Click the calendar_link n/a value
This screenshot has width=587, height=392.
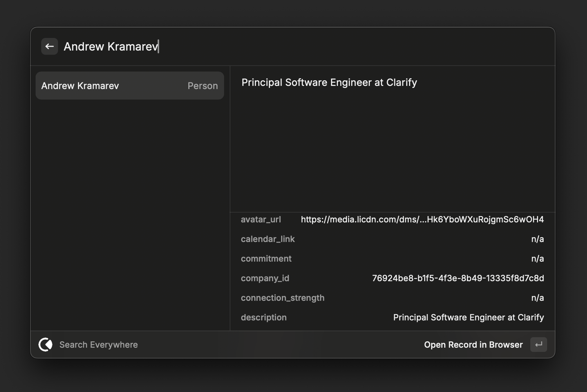click(x=537, y=239)
